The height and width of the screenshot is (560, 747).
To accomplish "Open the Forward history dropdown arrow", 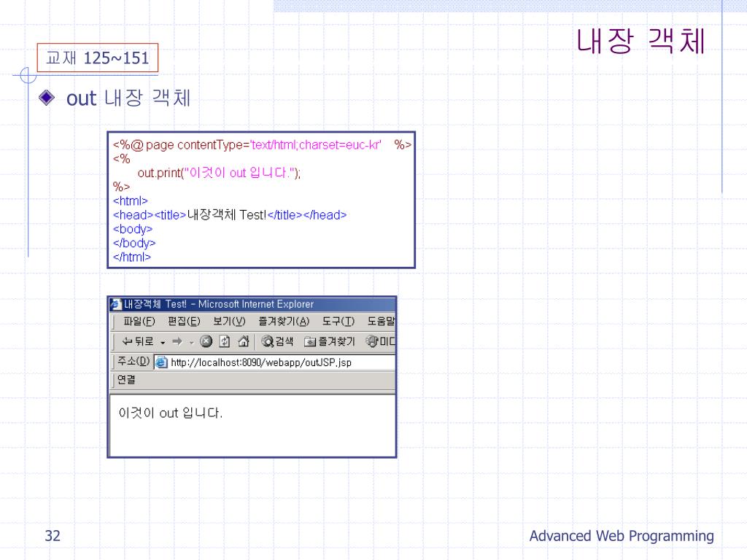I will pyautogui.click(x=191, y=343).
